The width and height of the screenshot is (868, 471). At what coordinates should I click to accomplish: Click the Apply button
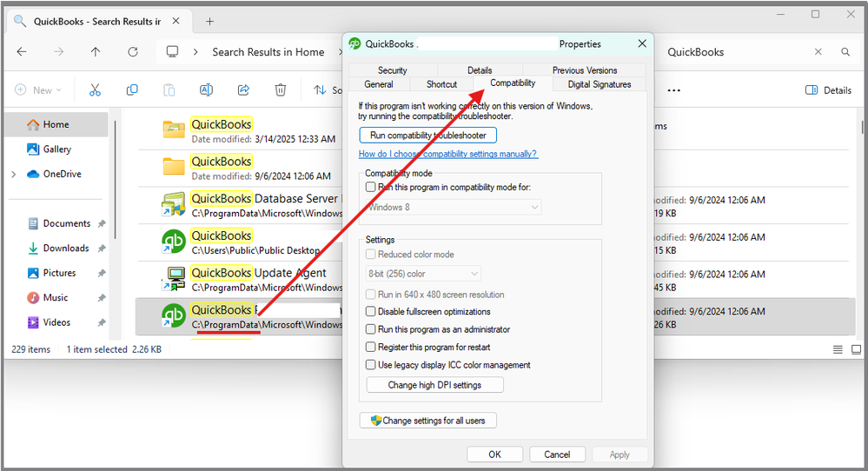click(x=620, y=454)
